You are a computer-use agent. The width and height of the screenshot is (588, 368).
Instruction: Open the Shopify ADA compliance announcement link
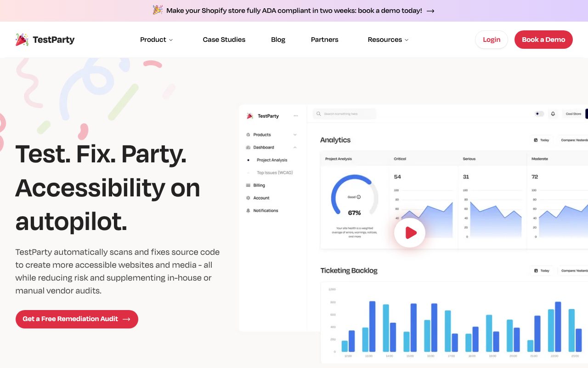tap(294, 11)
